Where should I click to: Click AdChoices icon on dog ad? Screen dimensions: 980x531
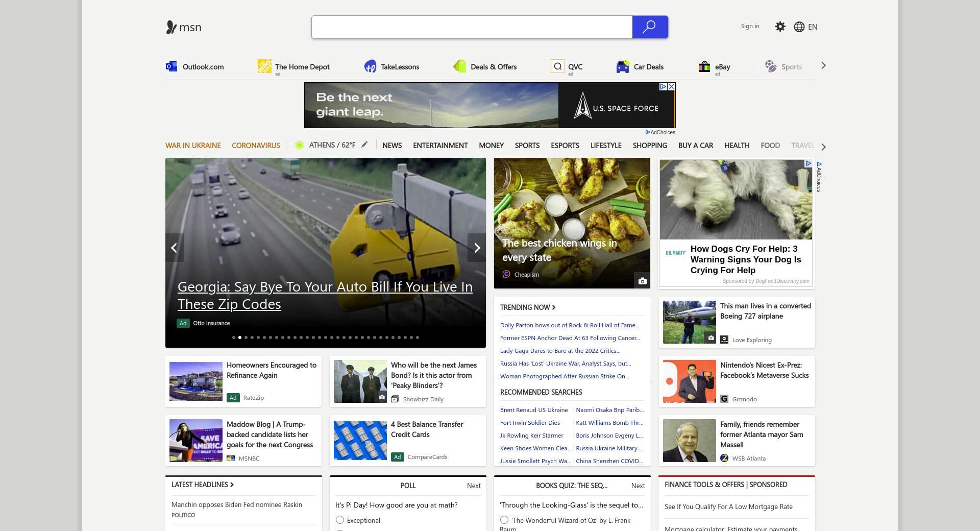coord(808,163)
